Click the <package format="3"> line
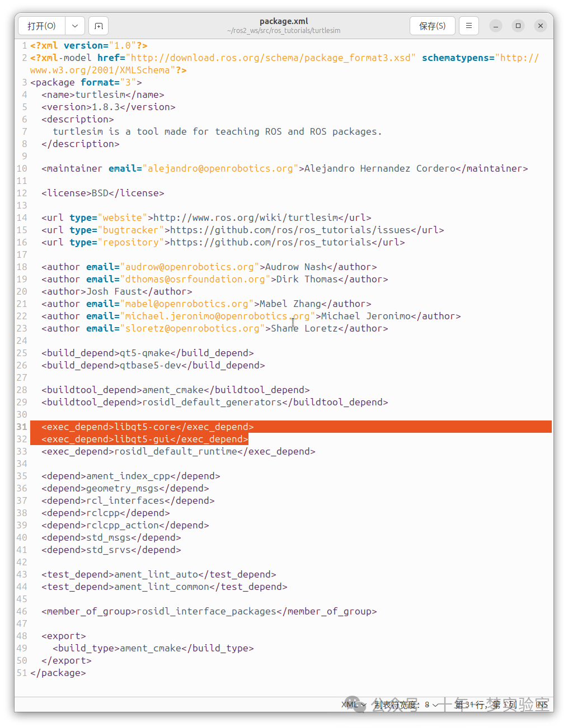This screenshot has height=728, width=568. pyautogui.click(x=86, y=82)
